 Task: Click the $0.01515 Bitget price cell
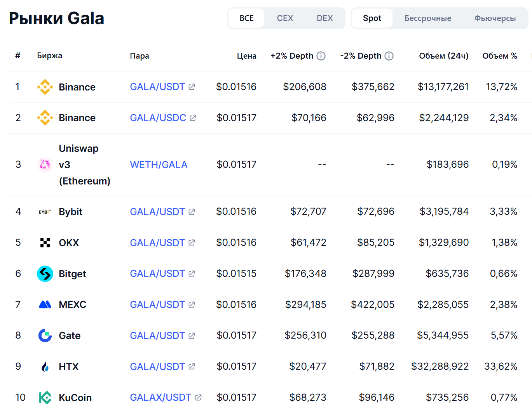coord(236,273)
